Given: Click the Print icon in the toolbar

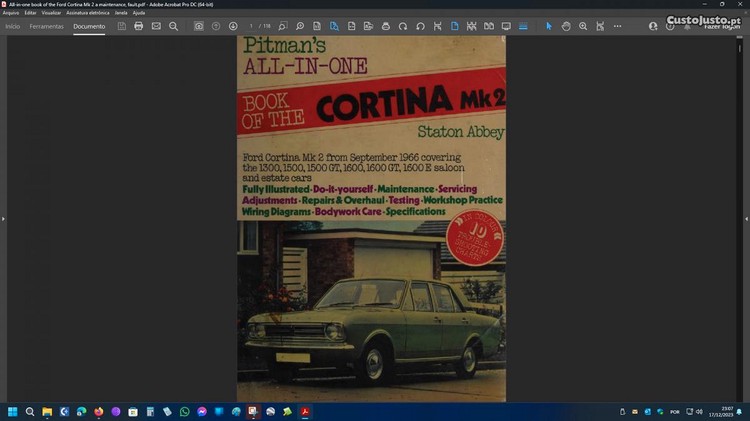Looking at the screenshot, I should point(139,26).
